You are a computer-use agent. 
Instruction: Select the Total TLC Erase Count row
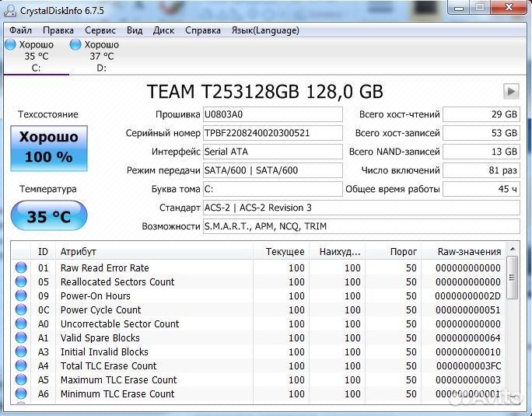point(258,365)
